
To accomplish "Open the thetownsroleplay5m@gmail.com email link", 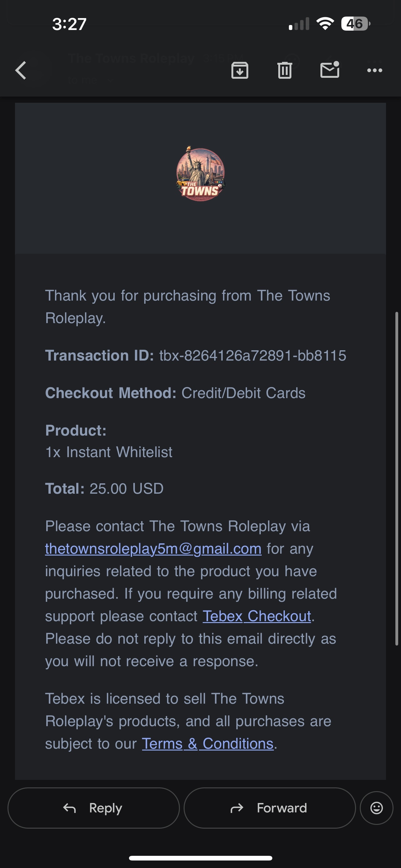I will pyautogui.click(x=153, y=549).
